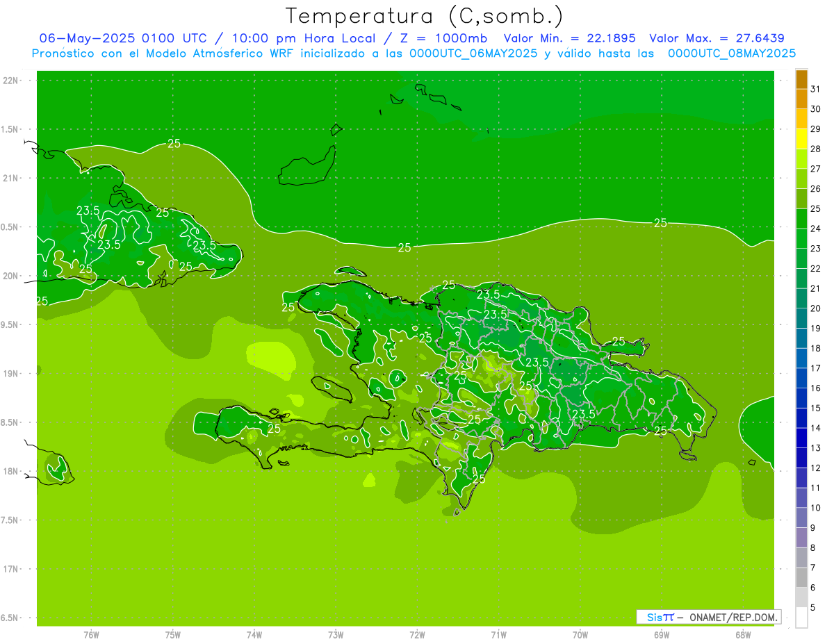Click the "0000UTC_08MAY2025" valid-until time text
This screenshot has width=834, height=644.
(732, 53)
